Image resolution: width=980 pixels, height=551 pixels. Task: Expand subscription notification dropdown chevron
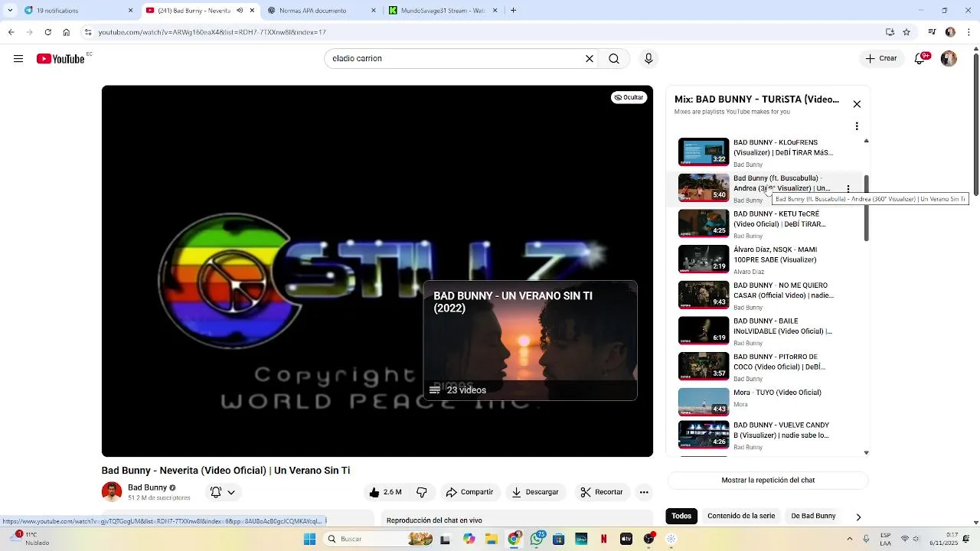(230, 492)
